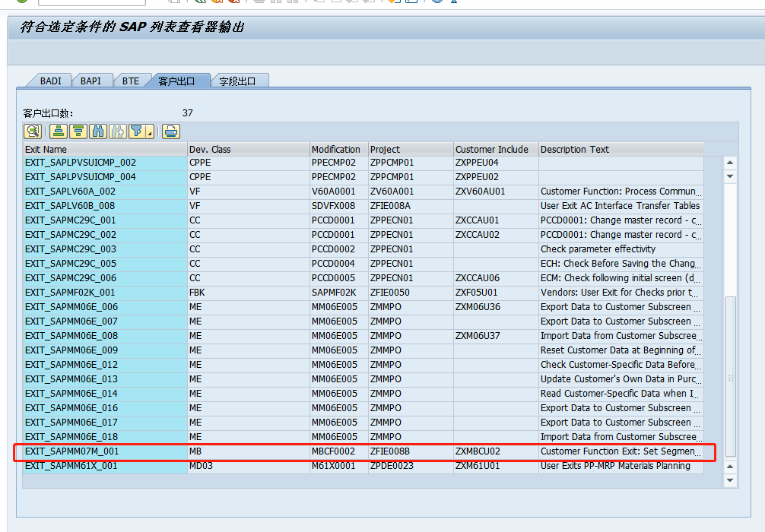Sort the list in ascending order
This screenshot has width=765, height=532.
pyautogui.click(x=59, y=131)
